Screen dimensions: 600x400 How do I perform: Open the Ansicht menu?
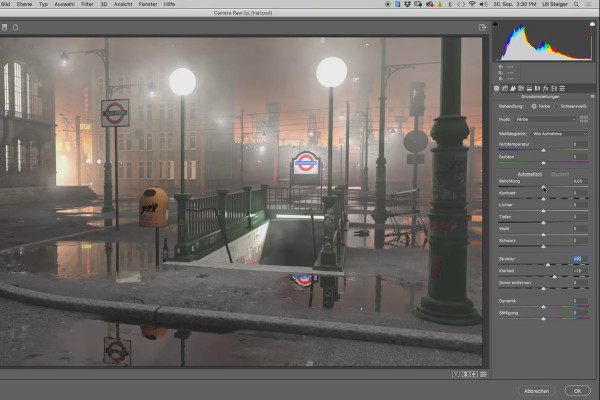click(123, 4)
